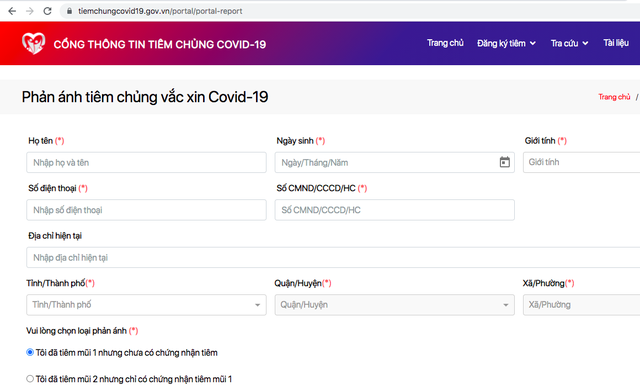Open the Tài liệu navigation link
This screenshot has height=385, width=640.
click(616, 43)
